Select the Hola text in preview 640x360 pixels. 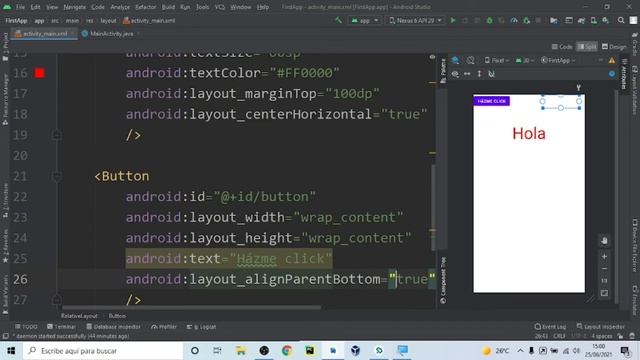click(x=529, y=133)
